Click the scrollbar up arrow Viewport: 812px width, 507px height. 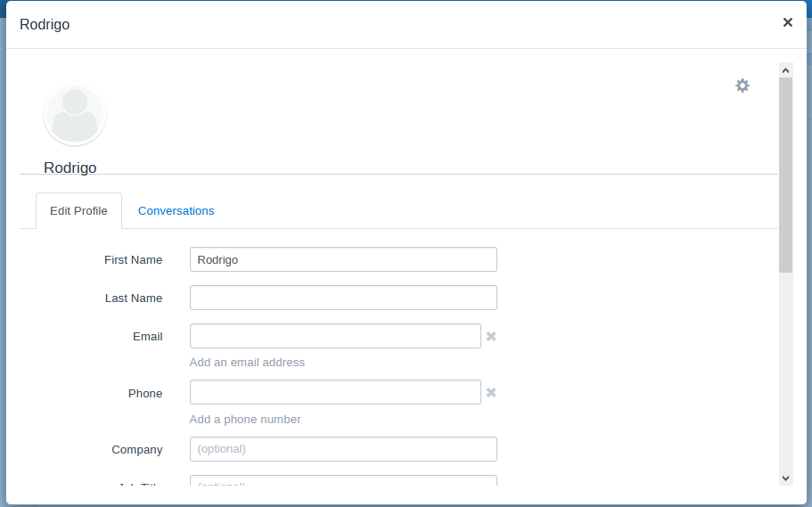[785, 70]
